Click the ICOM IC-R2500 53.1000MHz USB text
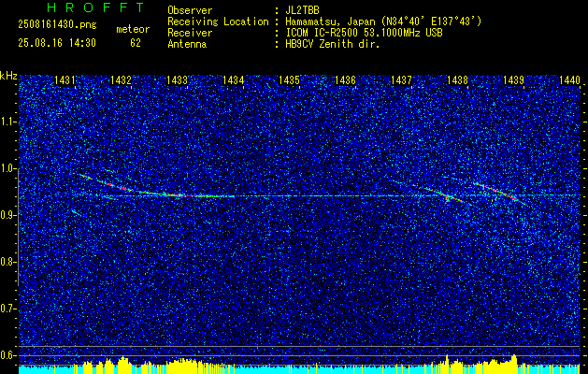Screen dimensions: 588x374 [x=364, y=33]
